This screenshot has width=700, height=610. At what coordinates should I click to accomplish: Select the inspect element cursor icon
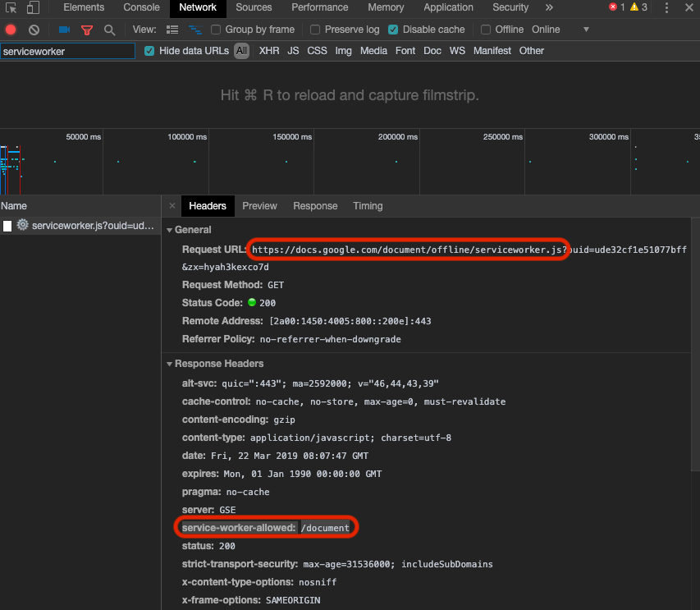9,7
